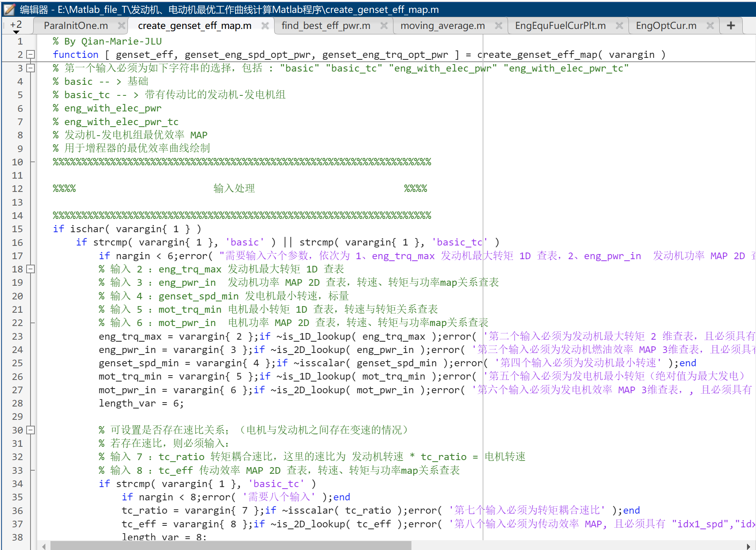Click the scroll right arrow at bottom
The width and height of the screenshot is (756, 550).
click(x=748, y=546)
